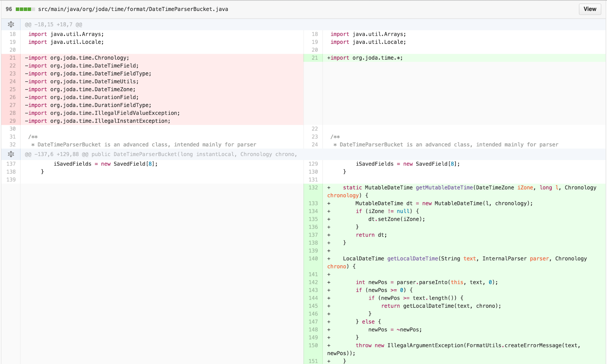607x364 pixels.
Task: Click removed line "import org.joda.time.DateTimeUtils;"
Action: point(82,81)
